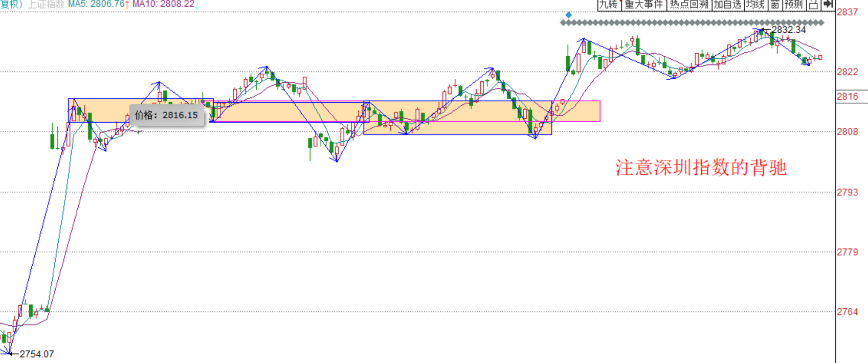Viewport: 868px width, 363px height.
Task: Add the index via 加自选
Action: point(727,5)
